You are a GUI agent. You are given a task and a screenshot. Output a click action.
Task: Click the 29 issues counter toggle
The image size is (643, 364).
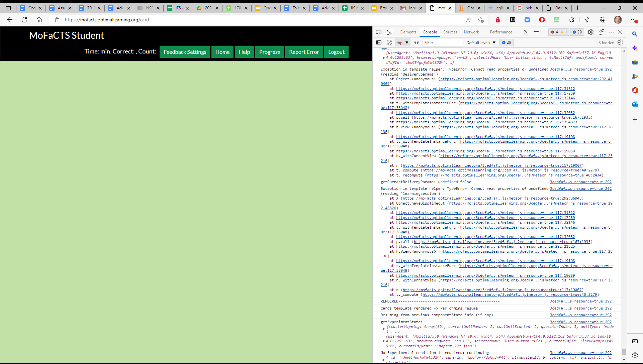tap(577, 32)
